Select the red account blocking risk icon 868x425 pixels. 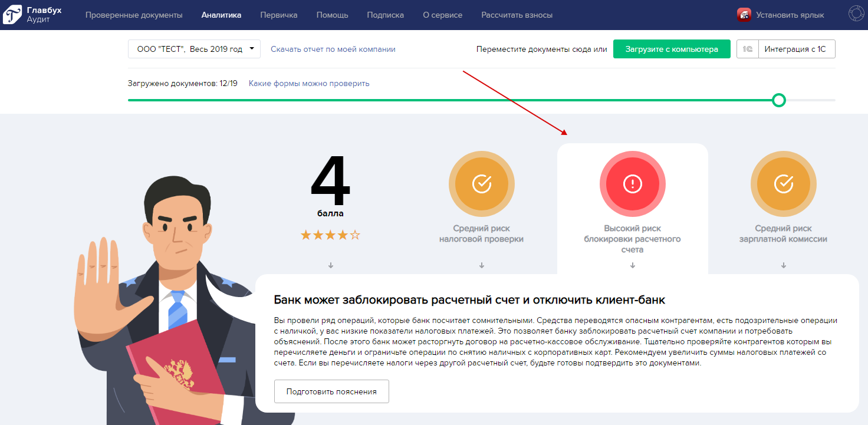(x=633, y=184)
